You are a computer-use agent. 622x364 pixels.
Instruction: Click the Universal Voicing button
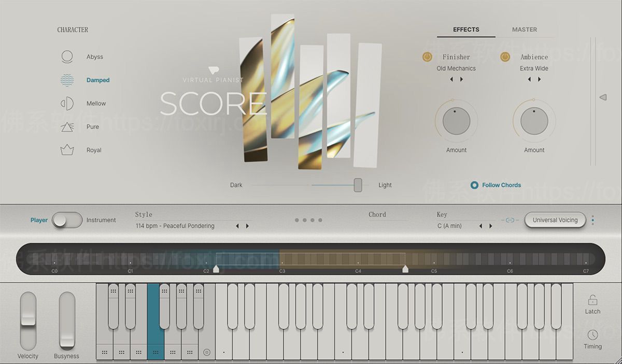(x=555, y=220)
